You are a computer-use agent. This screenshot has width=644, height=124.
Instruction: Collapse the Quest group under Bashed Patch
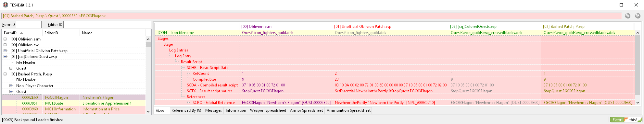(11, 92)
